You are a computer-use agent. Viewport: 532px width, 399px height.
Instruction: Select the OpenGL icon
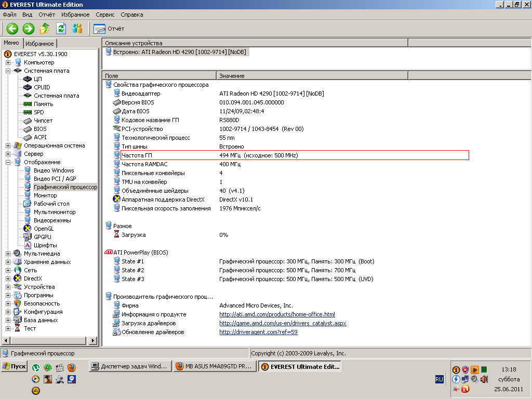coord(28,229)
